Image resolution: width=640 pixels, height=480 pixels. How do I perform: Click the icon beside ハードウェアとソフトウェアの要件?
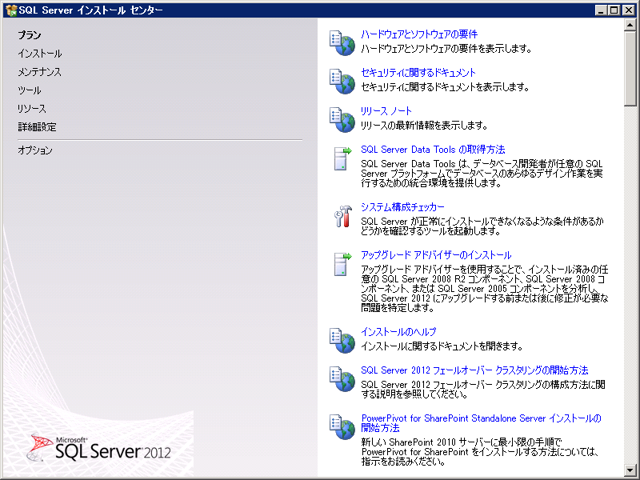tap(342, 43)
